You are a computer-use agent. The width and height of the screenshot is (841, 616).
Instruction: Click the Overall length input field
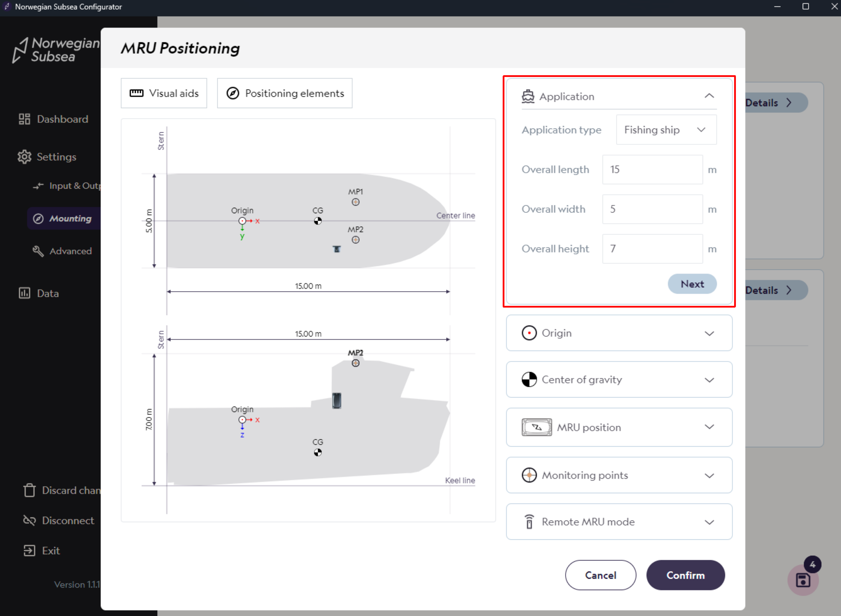point(652,170)
